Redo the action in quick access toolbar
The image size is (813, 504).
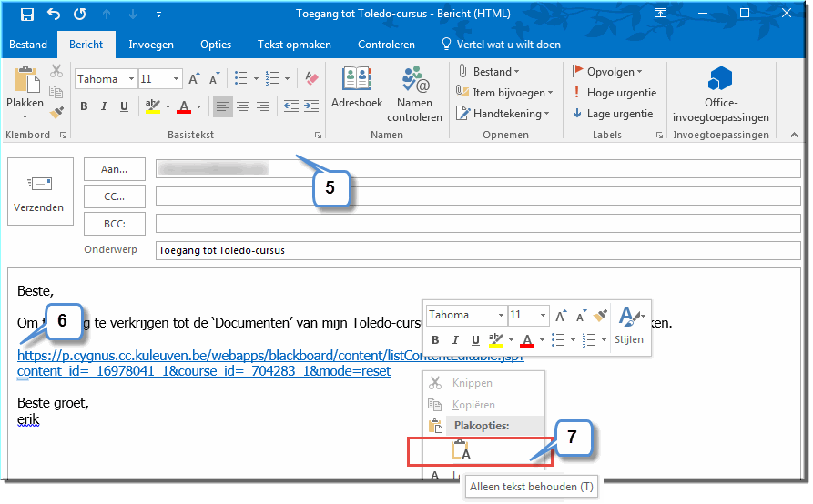[x=79, y=14]
